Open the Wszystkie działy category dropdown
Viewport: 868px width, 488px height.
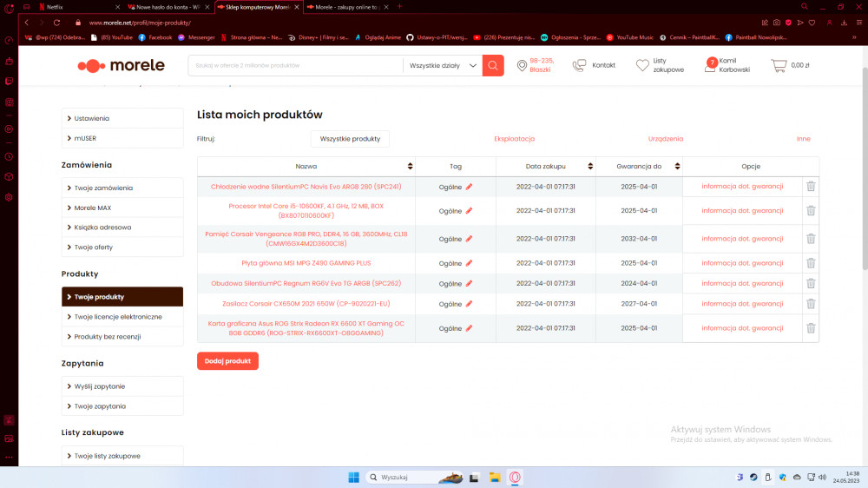click(443, 65)
